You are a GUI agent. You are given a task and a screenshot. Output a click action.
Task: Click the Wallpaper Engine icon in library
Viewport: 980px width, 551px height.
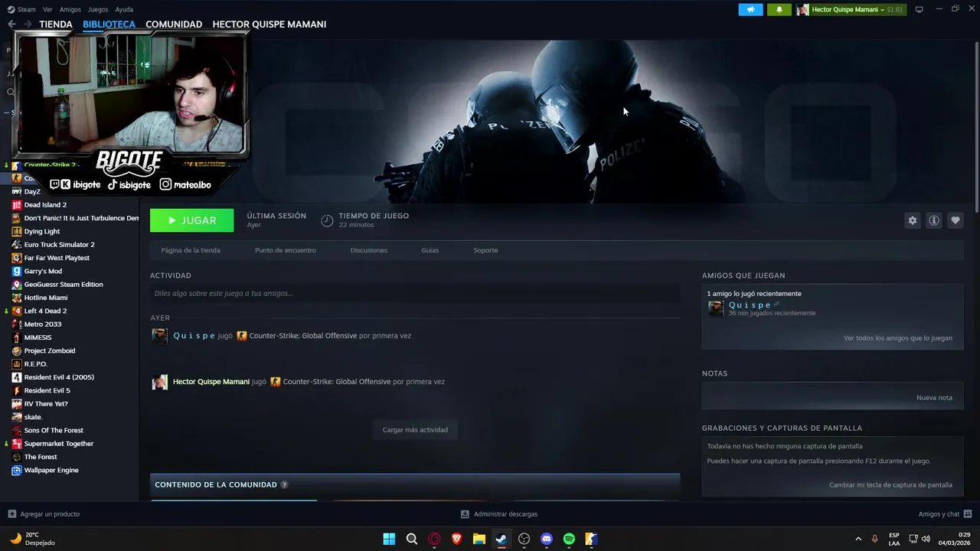point(17,470)
